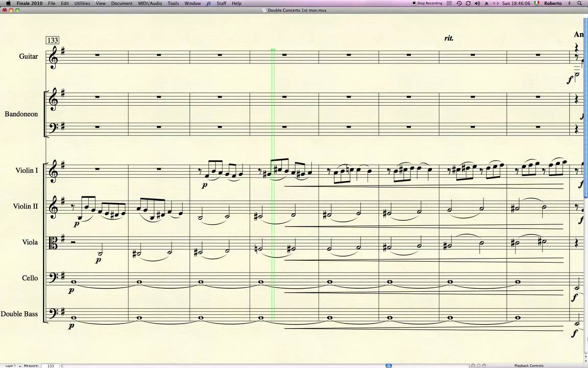Click the Playback Controls palette title
The image size is (588, 368).
coord(529,365)
